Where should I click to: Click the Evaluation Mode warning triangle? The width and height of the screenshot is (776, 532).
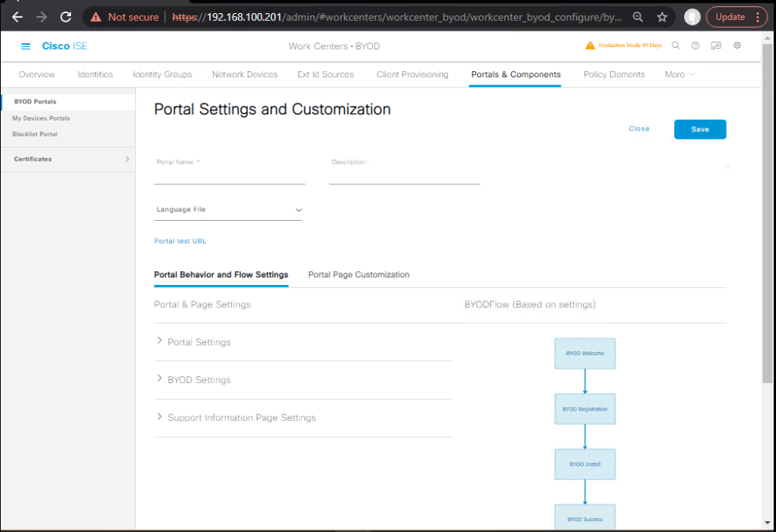coord(590,45)
